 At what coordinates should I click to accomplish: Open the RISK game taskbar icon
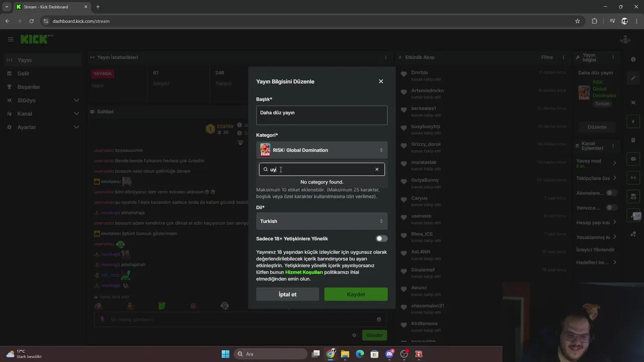(419, 354)
